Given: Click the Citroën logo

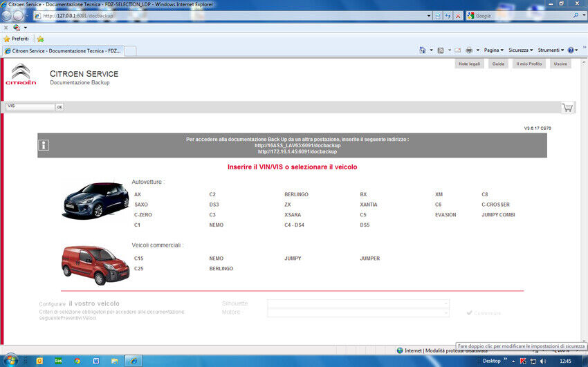Looking at the screenshot, I should 21,75.
